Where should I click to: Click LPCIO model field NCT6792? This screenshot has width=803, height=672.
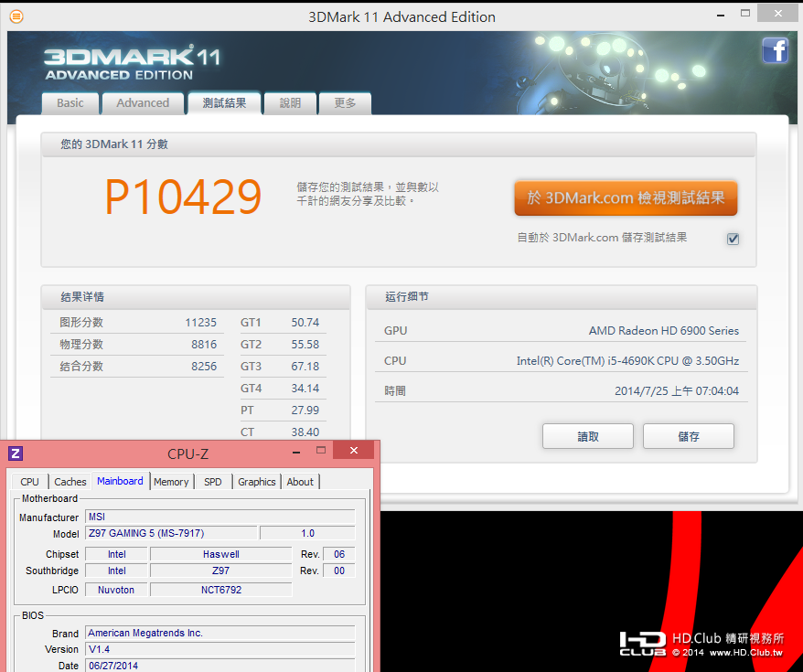(220, 590)
